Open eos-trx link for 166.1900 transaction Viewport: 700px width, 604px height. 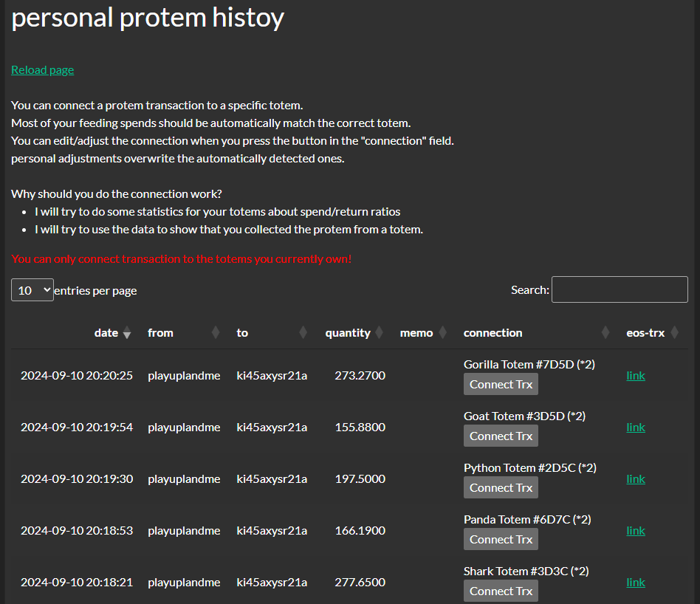(636, 531)
